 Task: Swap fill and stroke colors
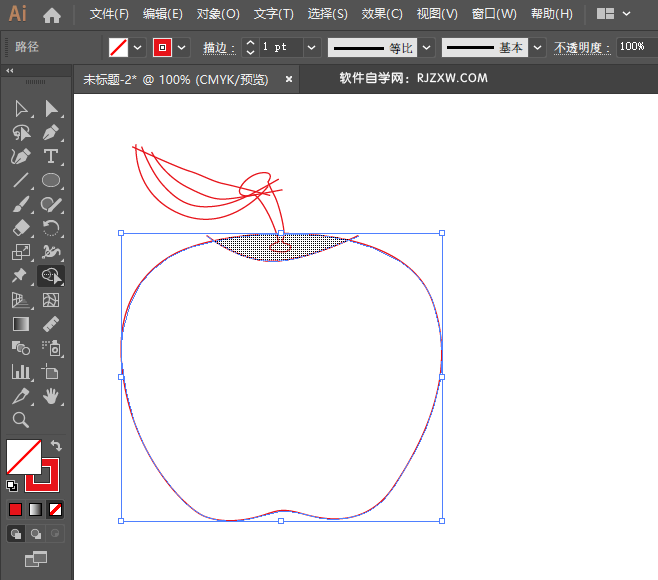tap(57, 446)
